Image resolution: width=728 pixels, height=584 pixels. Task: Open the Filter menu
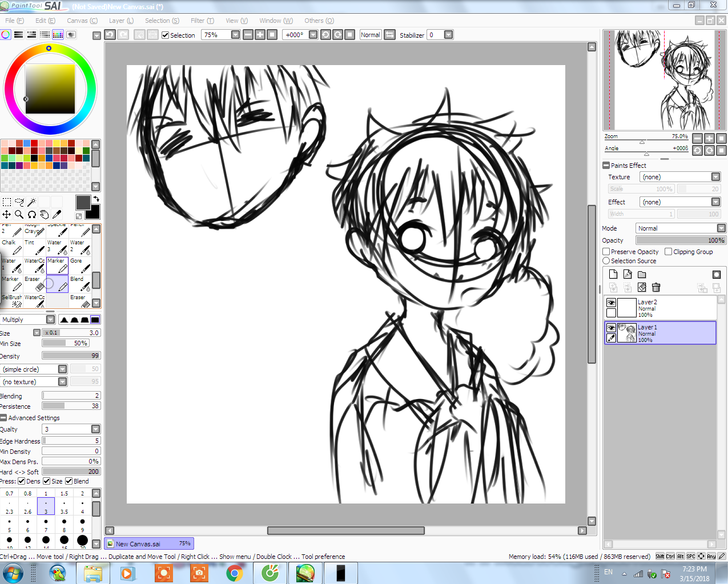[202, 21]
